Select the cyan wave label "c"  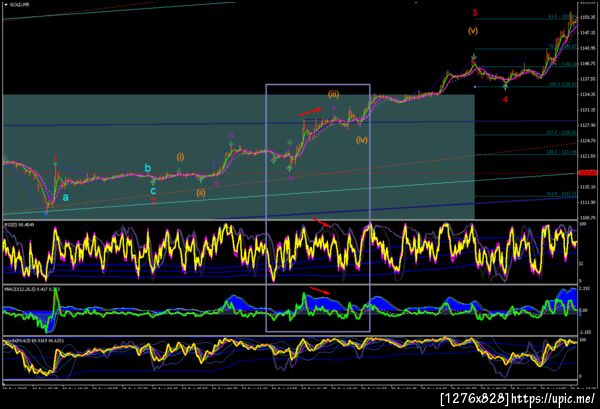tap(153, 191)
